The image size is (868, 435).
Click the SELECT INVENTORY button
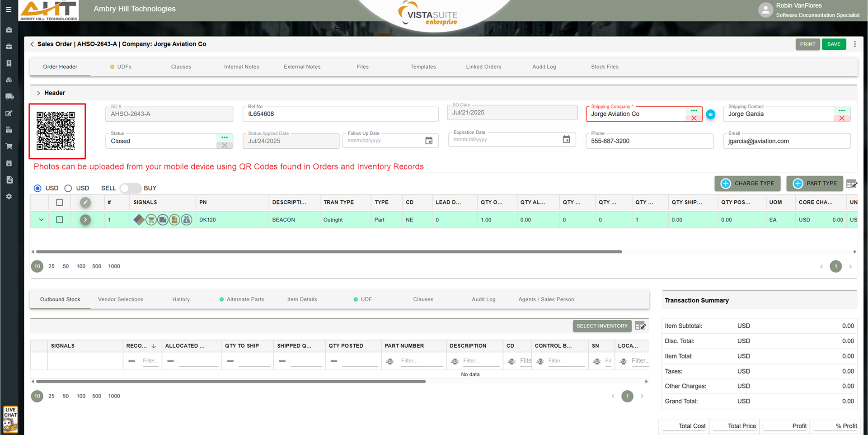coord(601,326)
